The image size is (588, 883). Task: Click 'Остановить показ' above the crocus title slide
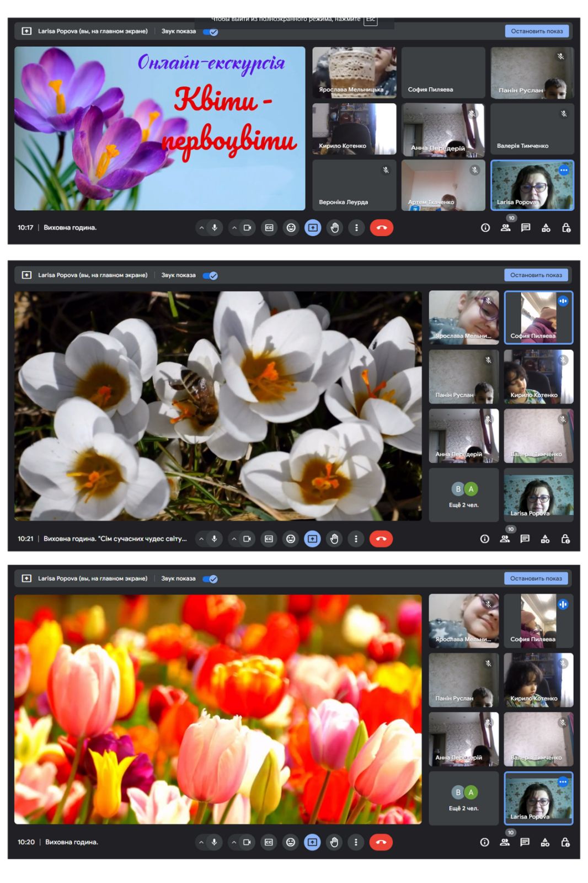click(537, 31)
